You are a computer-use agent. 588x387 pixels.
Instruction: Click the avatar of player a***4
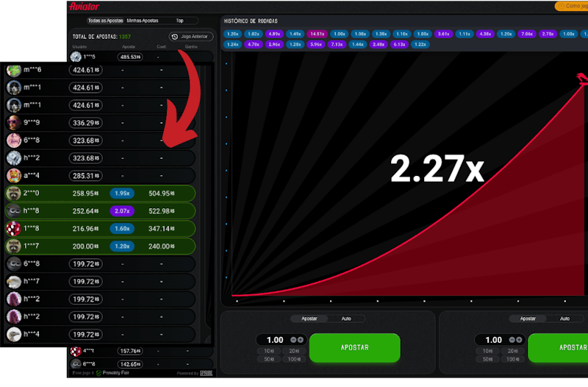[14, 176]
